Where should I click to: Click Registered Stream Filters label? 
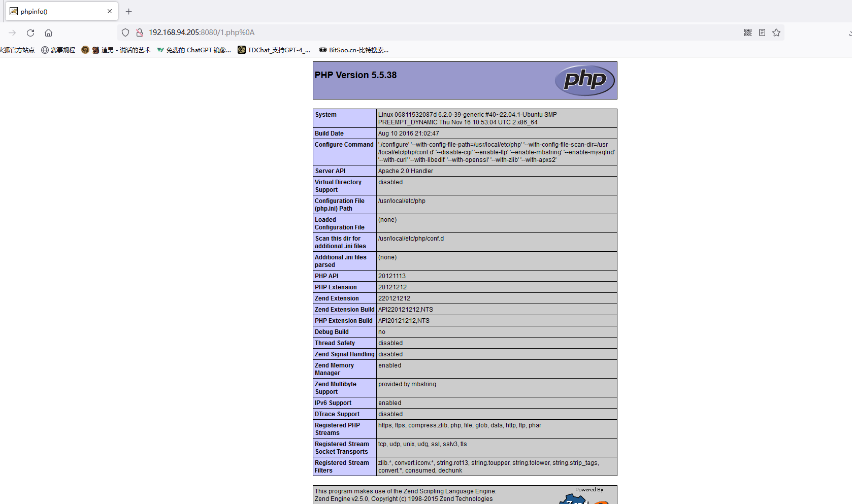point(342,466)
